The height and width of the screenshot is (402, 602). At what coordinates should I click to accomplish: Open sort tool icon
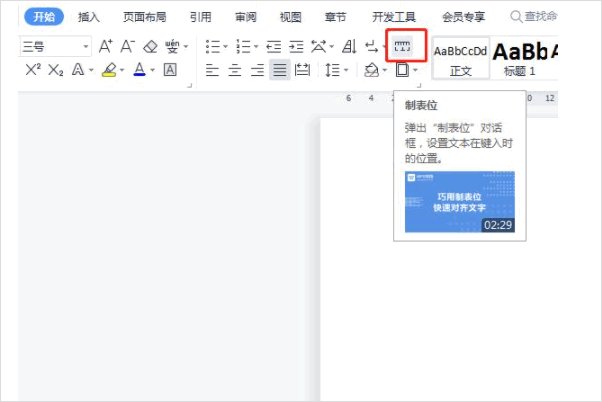coord(349,47)
